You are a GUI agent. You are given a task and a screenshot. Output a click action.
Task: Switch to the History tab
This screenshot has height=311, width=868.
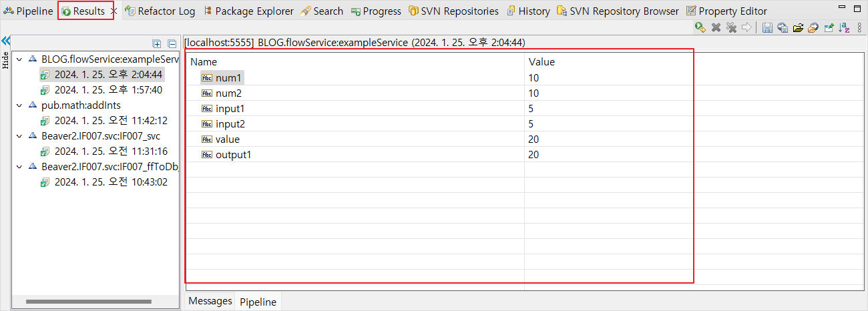pyautogui.click(x=528, y=11)
